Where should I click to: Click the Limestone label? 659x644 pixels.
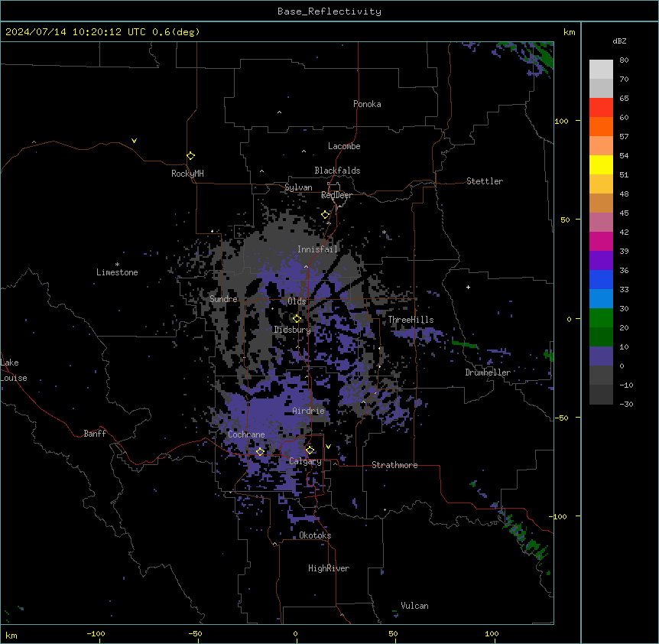point(117,272)
